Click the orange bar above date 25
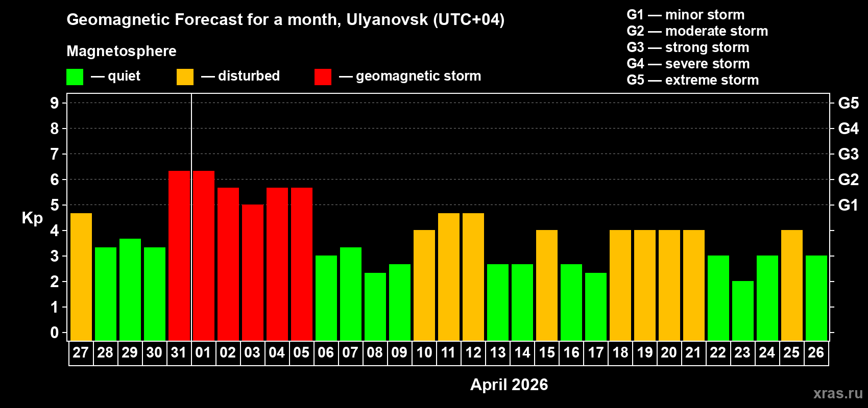Viewport: 868px width, 408px height. [792, 286]
